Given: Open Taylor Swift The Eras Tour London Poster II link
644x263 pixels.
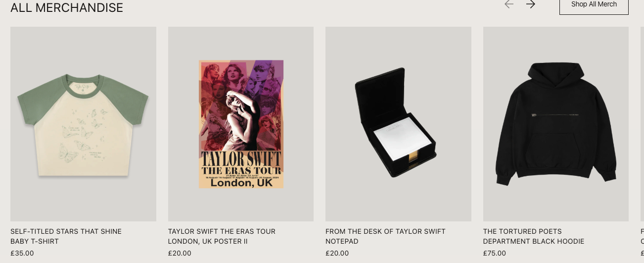Looking at the screenshot, I should tap(222, 236).
